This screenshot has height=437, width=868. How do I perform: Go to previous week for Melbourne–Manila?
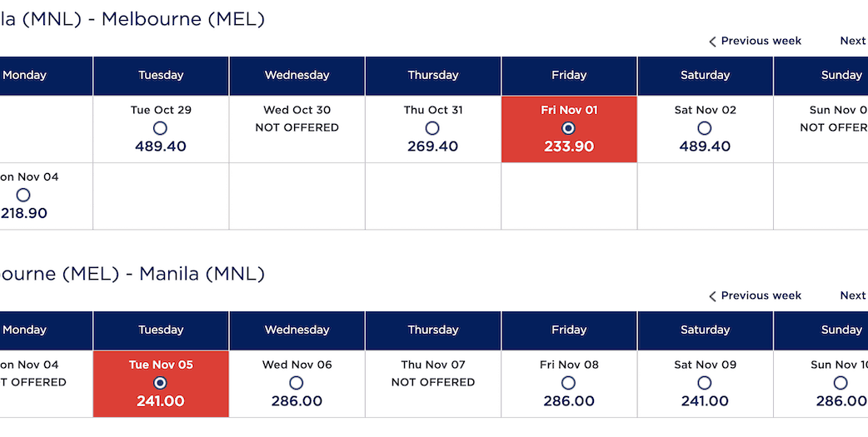(x=755, y=295)
